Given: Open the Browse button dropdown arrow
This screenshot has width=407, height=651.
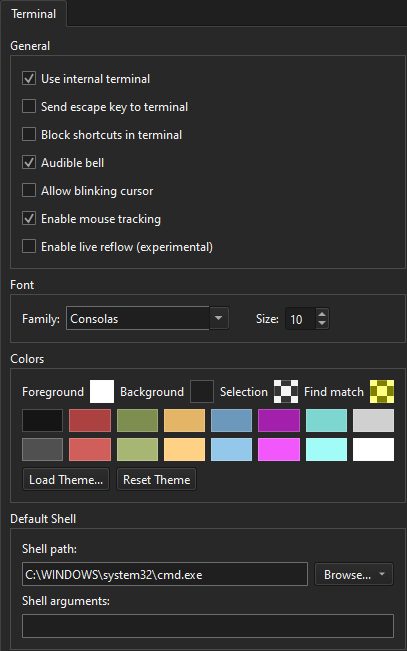Looking at the screenshot, I should (382, 575).
